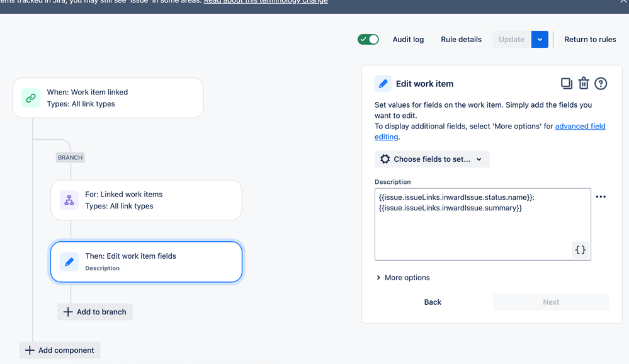Click inside the Description text field
The width and height of the screenshot is (629, 364).
482,224
